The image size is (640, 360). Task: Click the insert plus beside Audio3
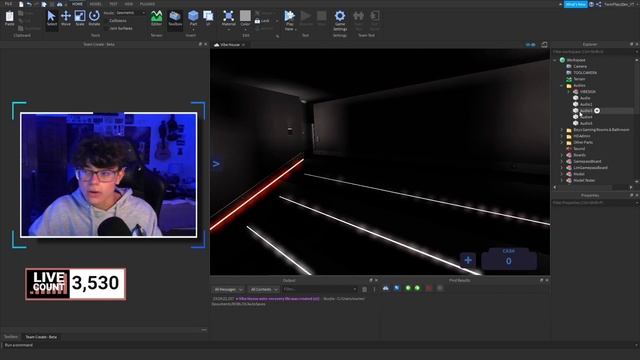click(597, 111)
